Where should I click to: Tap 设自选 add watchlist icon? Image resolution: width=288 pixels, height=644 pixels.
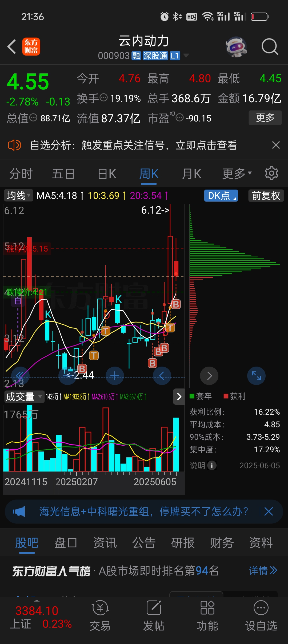(x=261, y=616)
